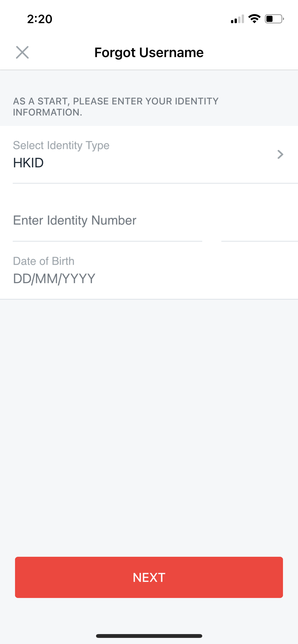Tap empty space right of HKID text

[153, 163]
